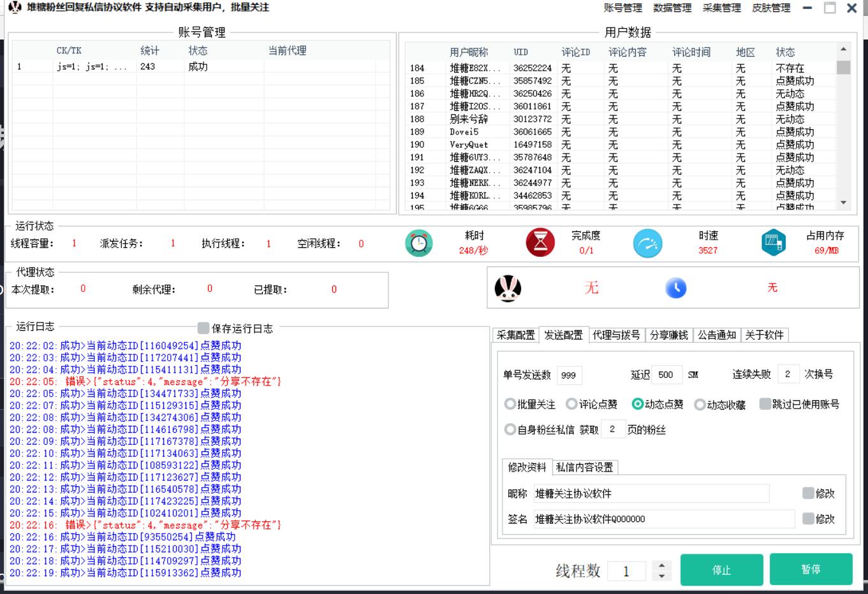Tick the skip used accounts checkbox
This screenshot has width=868, height=594.
tap(765, 404)
